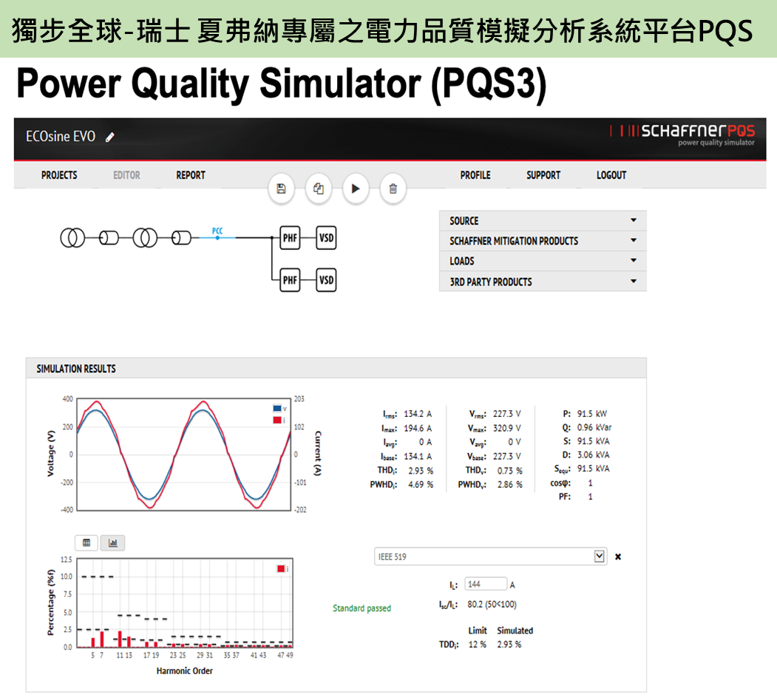Screen dimensions: 777x700
Task: Click the PWHDi value 4.69 %
Action: pyautogui.click(x=421, y=484)
